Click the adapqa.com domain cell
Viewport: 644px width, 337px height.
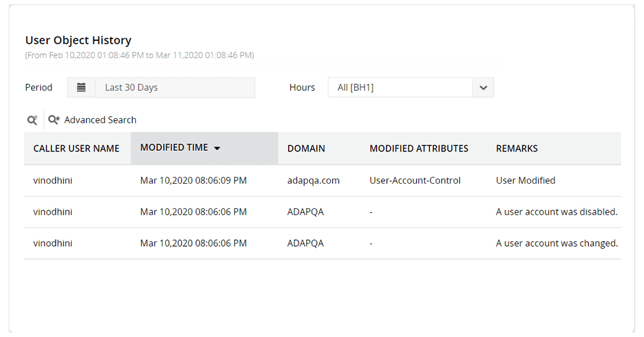click(313, 181)
